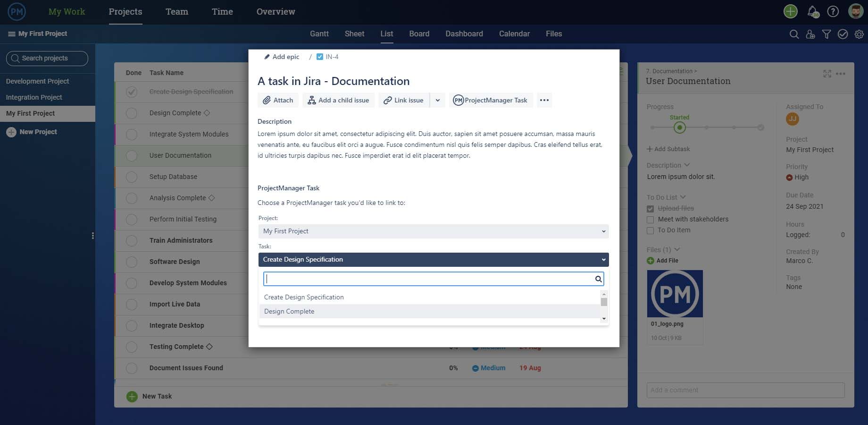Open the project settings gear

coord(859,34)
